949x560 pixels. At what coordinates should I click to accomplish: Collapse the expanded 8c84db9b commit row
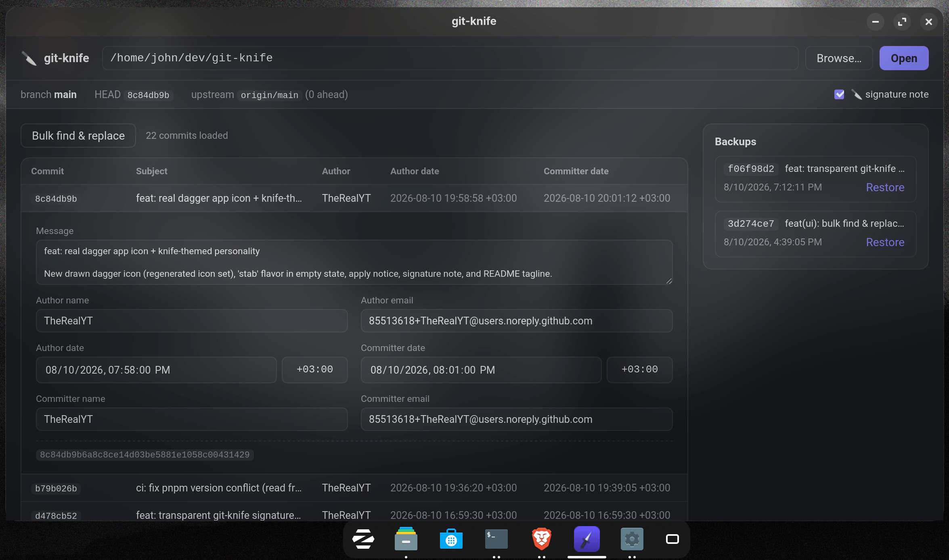[x=354, y=198]
